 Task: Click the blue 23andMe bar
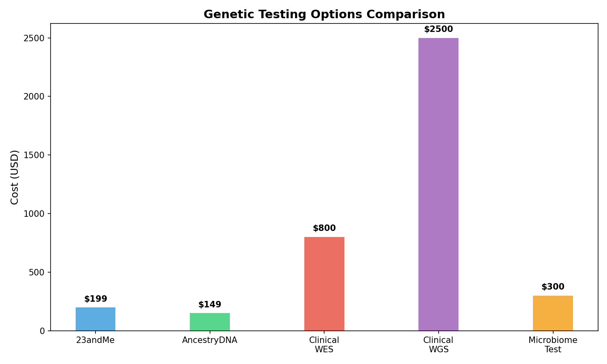pyautogui.click(x=96, y=319)
